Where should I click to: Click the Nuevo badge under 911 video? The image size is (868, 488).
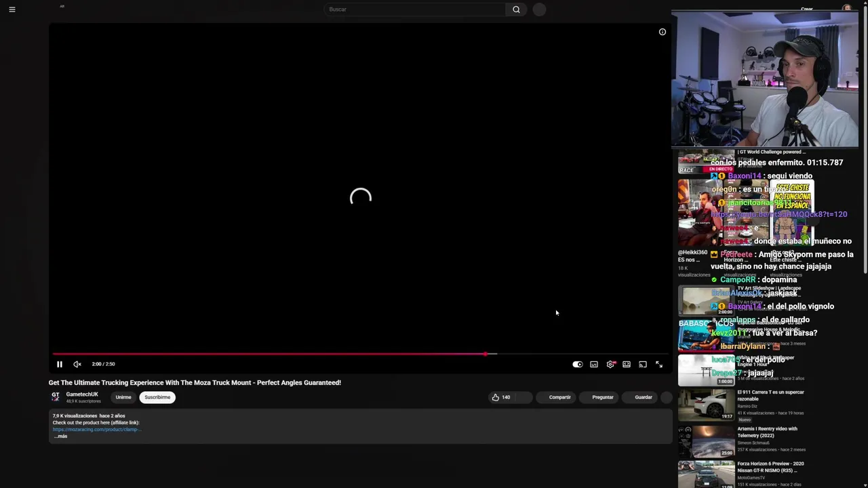(745, 420)
